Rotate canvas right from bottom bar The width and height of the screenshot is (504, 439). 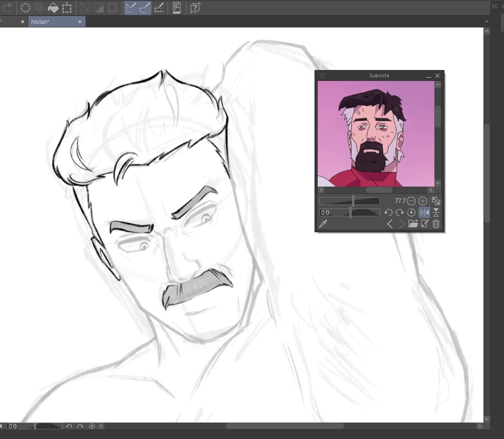tap(80, 426)
